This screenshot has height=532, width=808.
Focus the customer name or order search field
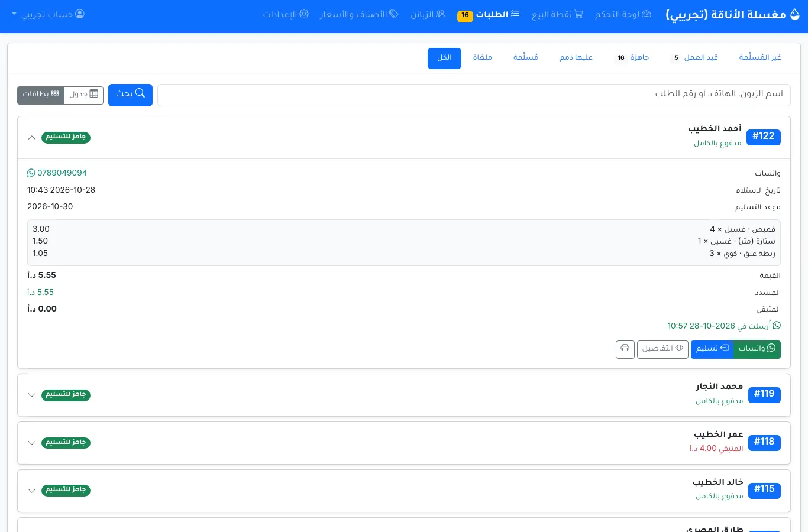click(474, 95)
